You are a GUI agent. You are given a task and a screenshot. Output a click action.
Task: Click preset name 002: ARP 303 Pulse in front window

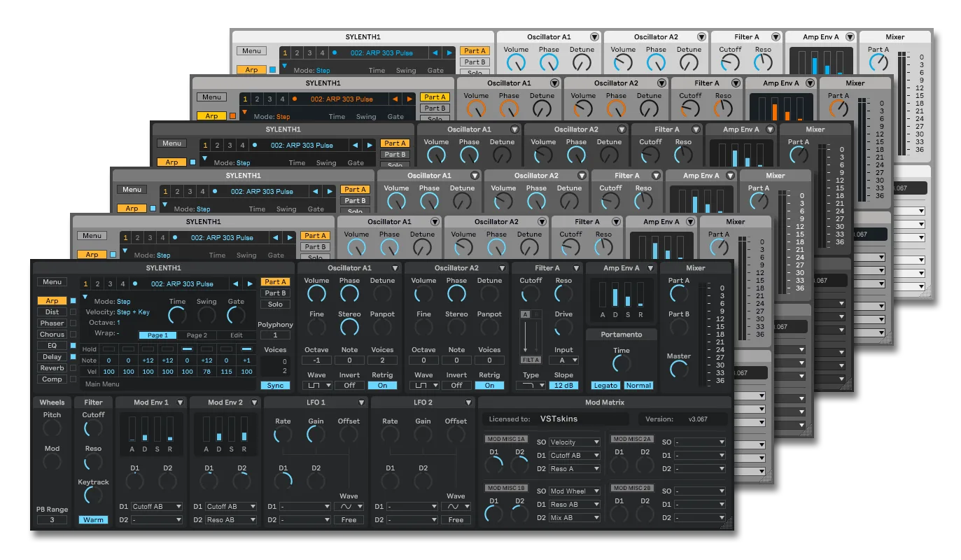pos(182,284)
